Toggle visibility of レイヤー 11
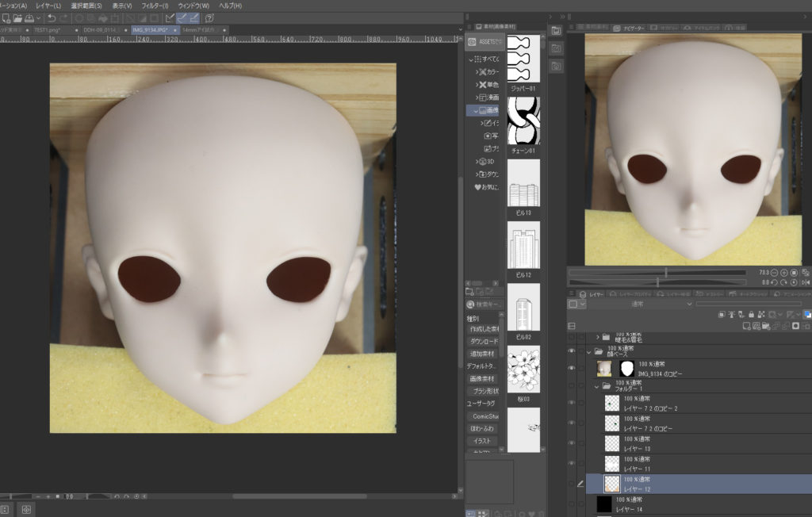The width and height of the screenshot is (812, 517). click(571, 463)
